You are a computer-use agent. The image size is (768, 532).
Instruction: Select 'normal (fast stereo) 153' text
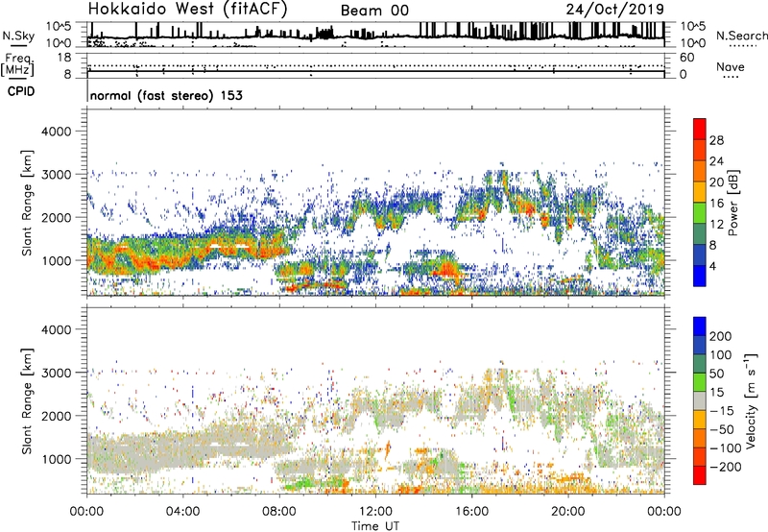166,95
